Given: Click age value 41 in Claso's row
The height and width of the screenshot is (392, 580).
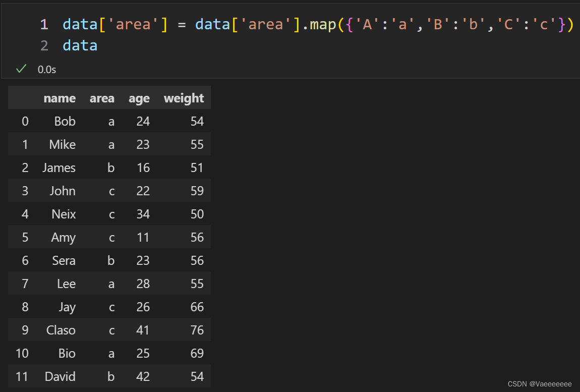Looking at the screenshot, I should tap(143, 330).
